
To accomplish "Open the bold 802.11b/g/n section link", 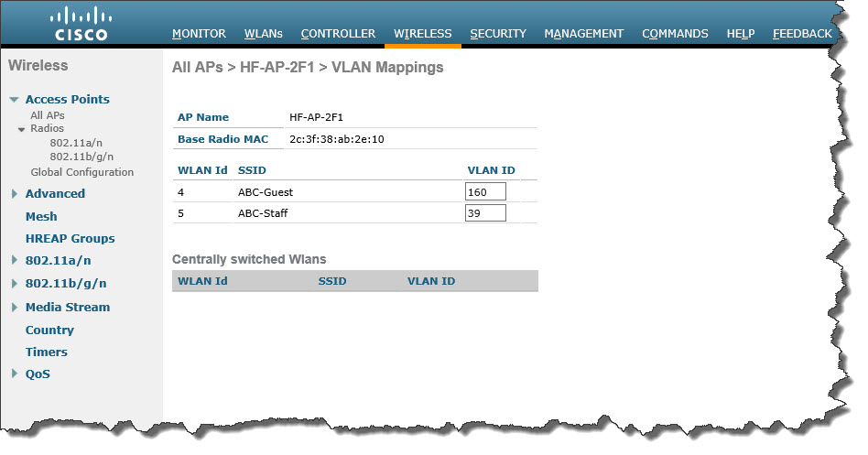I will [66, 284].
